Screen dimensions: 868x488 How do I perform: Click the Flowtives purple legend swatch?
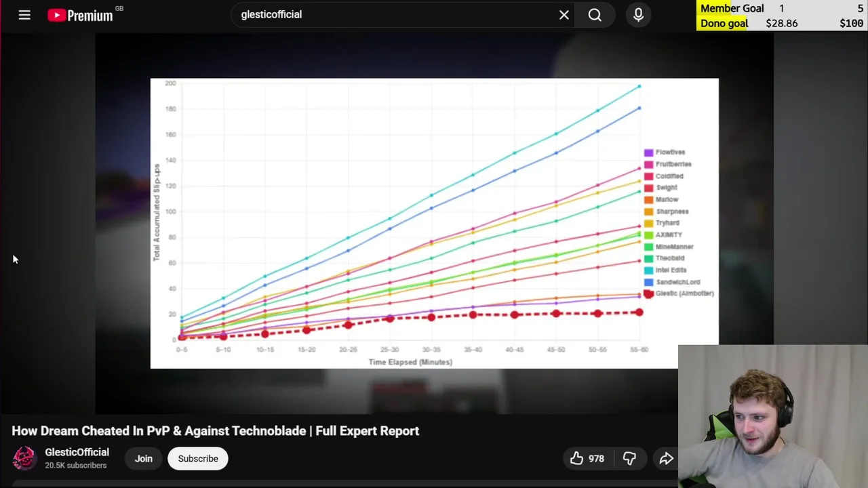649,152
